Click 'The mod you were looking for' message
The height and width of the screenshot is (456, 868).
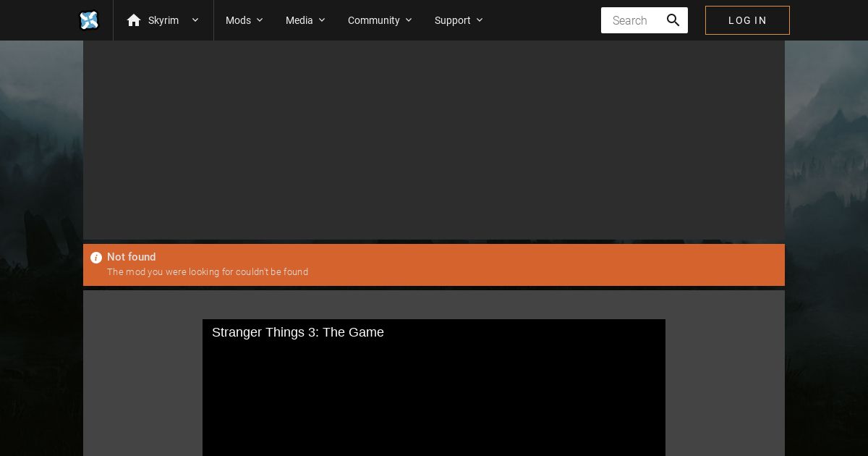click(x=208, y=272)
